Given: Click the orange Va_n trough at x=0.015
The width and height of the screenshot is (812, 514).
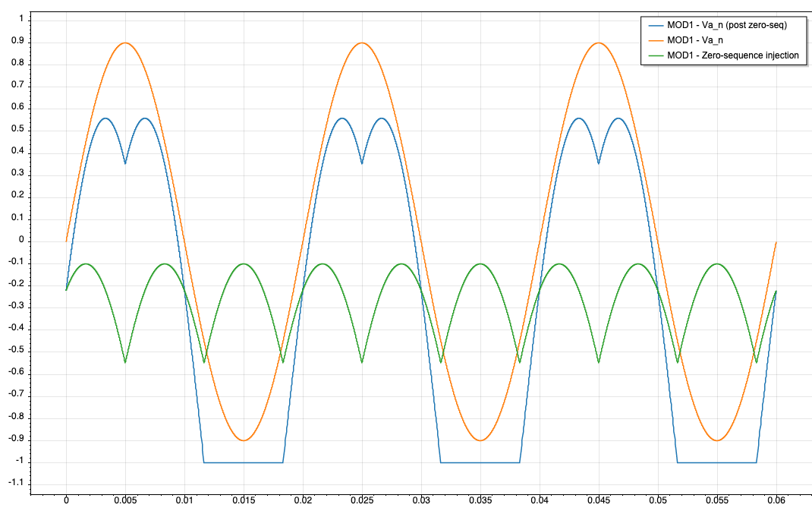Looking at the screenshot, I should [244, 440].
